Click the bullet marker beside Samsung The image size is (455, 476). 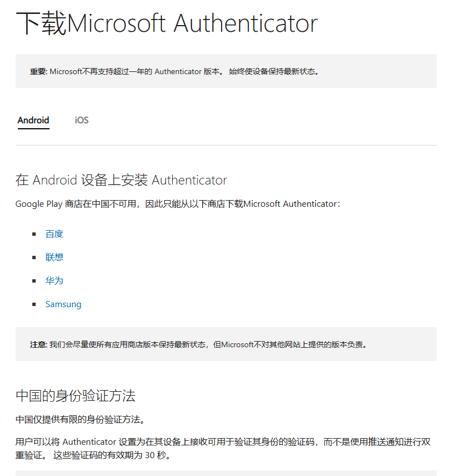click(x=34, y=304)
